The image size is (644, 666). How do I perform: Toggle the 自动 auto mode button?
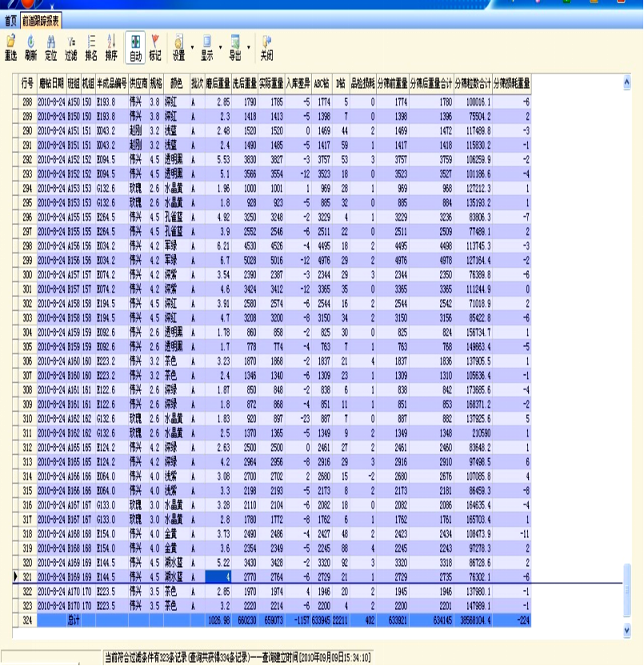coord(135,47)
